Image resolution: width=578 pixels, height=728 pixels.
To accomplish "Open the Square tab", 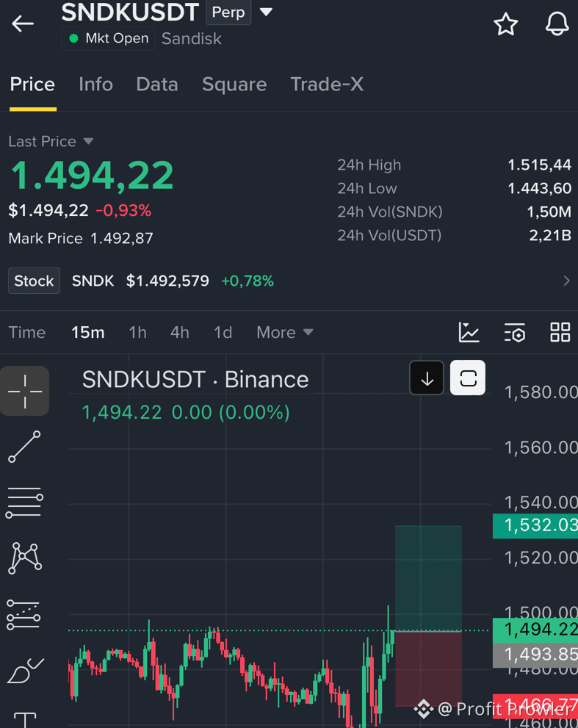I will pyautogui.click(x=234, y=84).
